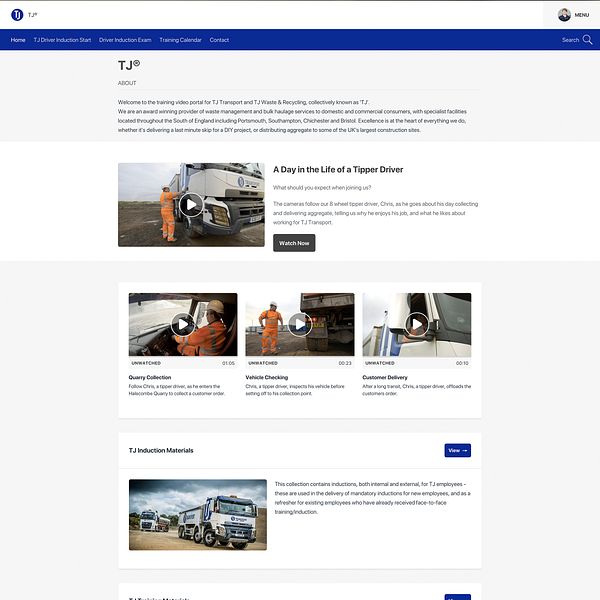This screenshot has height=600, width=600.
Task: Click the search magnifier icon
Action: [x=587, y=39]
